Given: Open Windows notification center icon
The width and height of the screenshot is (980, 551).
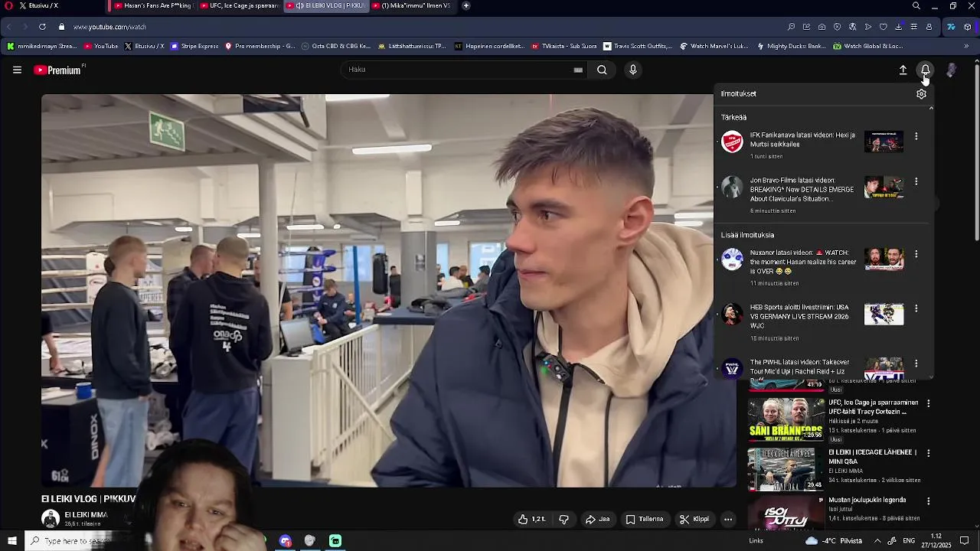Looking at the screenshot, I should tap(965, 541).
